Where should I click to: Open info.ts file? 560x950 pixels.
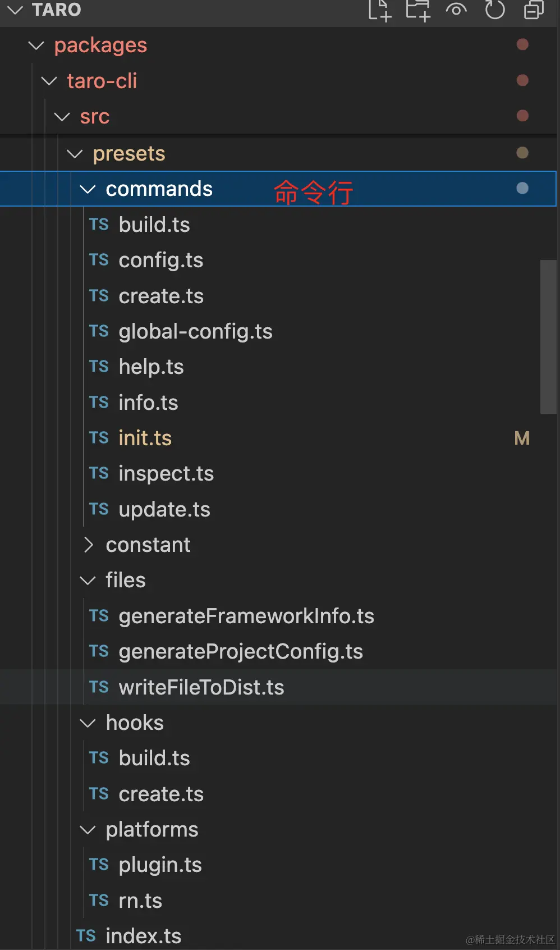tap(148, 403)
